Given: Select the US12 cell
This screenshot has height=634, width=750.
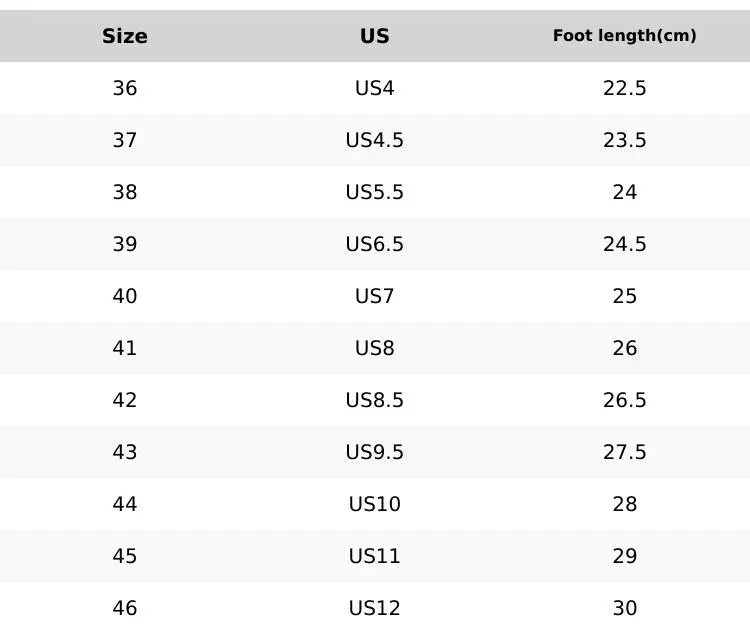Looking at the screenshot, I should click(x=375, y=608).
